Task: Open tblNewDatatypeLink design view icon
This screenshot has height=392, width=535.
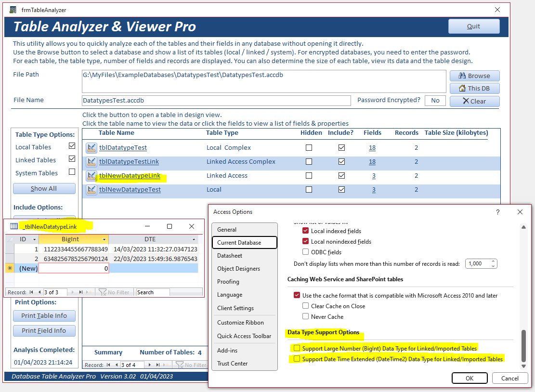Action: (x=91, y=176)
